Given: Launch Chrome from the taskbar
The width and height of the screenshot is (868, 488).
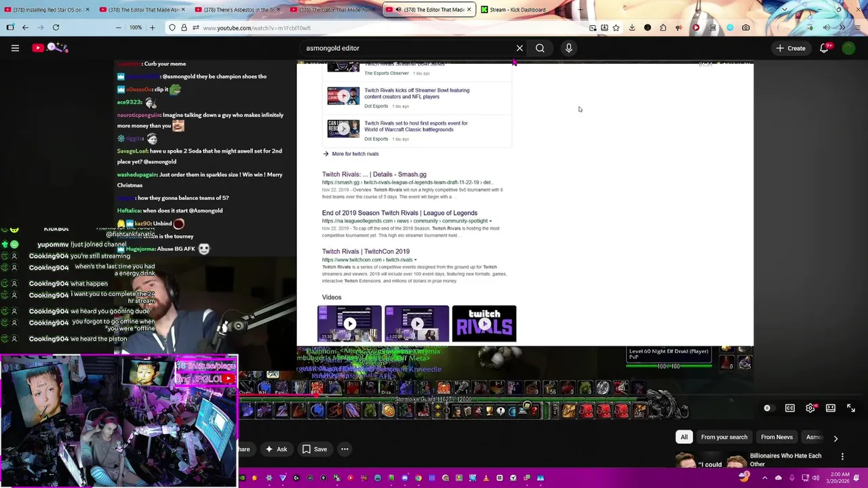Looking at the screenshot, I should (418, 478).
